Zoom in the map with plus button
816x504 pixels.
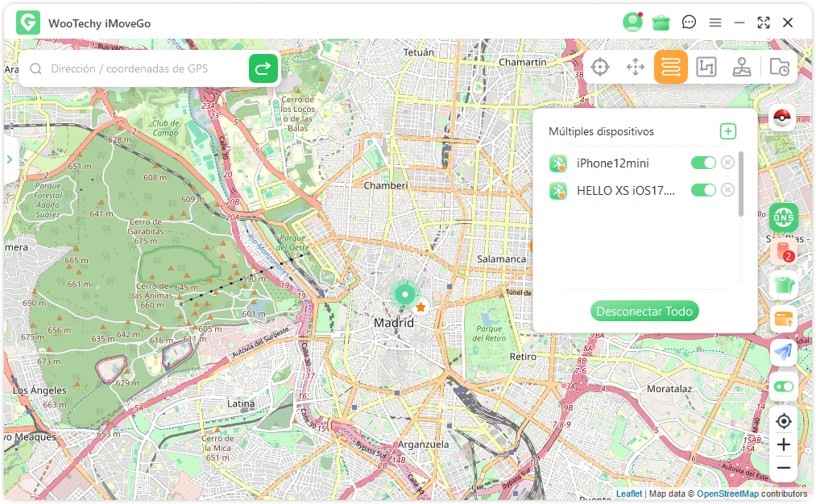coord(783,444)
